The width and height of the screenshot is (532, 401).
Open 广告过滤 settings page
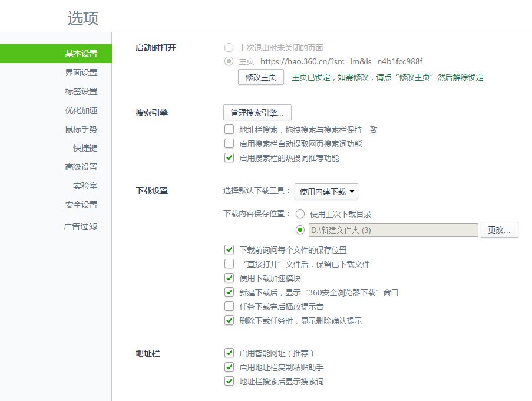tap(81, 226)
